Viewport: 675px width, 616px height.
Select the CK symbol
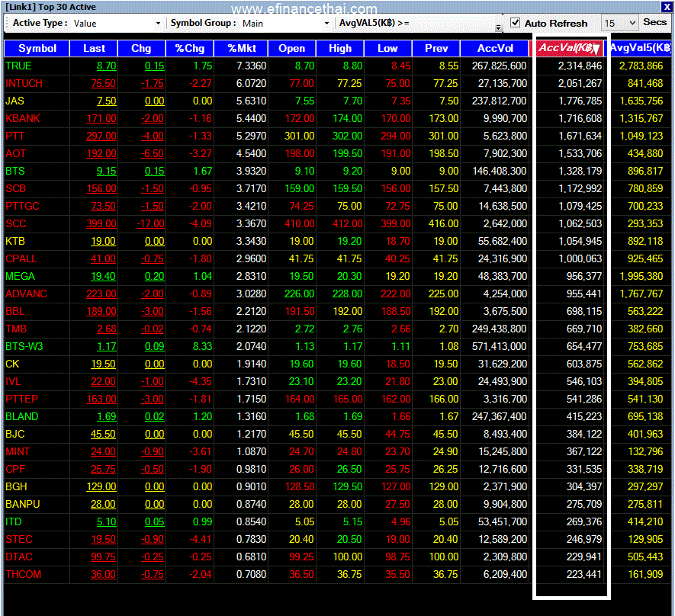pyautogui.click(x=12, y=364)
